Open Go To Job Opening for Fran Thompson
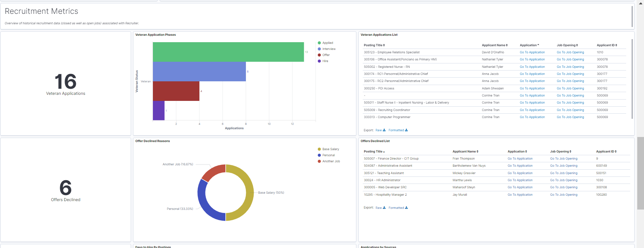This screenshot has width=644, height=248. [x=563, y=159]
